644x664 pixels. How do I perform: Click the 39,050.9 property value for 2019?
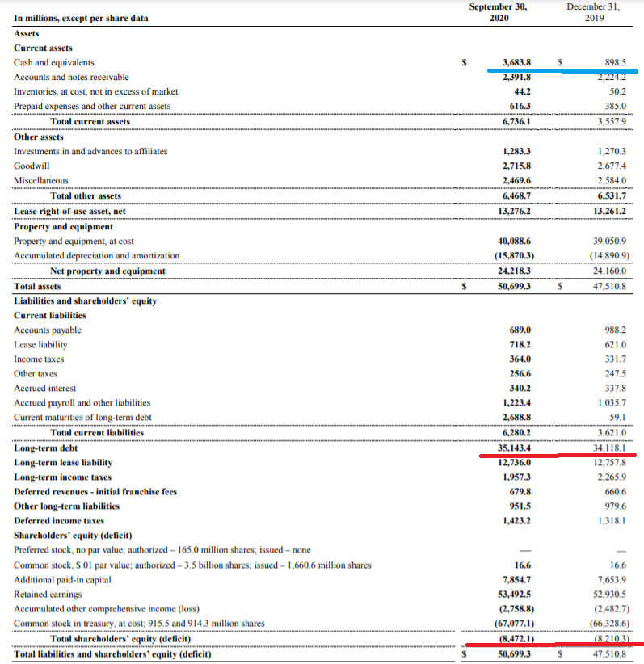tap(610, 241)
